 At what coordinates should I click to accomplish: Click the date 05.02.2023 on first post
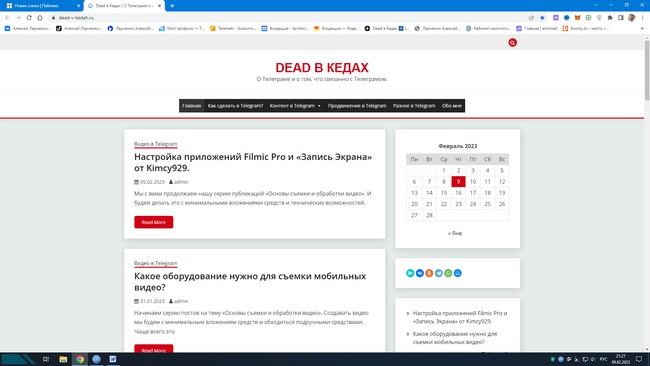[x=152, y=182]
